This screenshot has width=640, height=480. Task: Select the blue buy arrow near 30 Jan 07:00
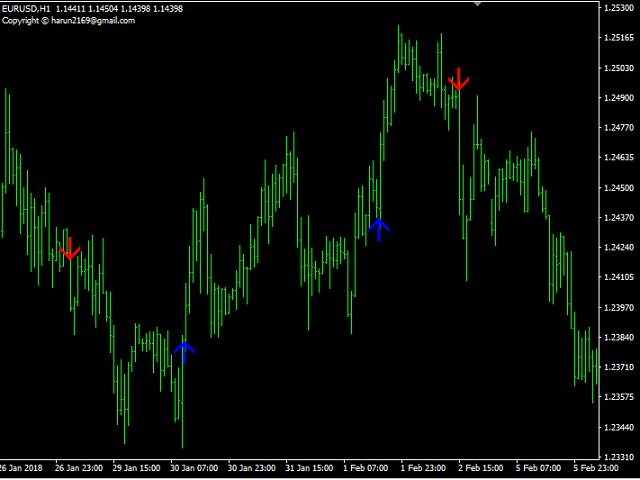[x=184, y=352]
